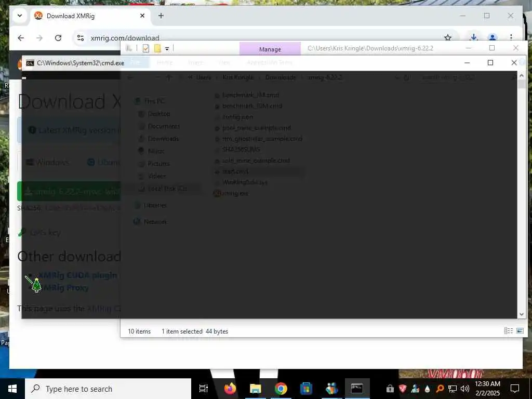Click the cmd scrollbar down arrow
The height and width of the screenshot is (399, 532).
522,314
